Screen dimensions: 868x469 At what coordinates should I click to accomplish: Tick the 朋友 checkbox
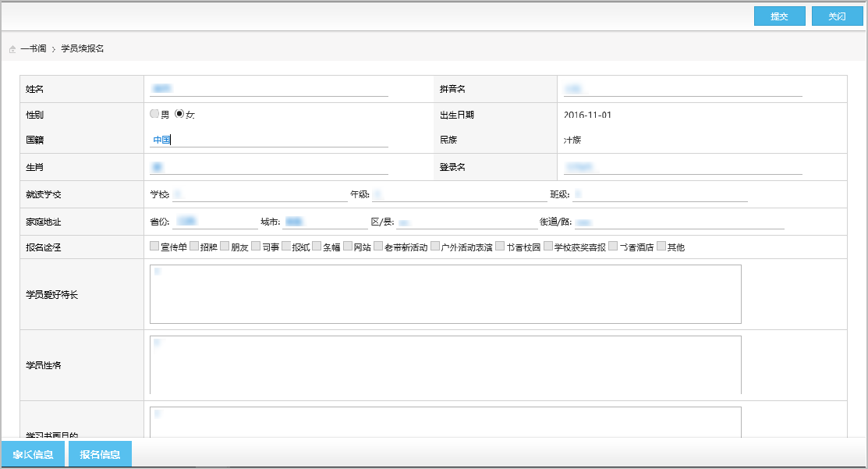point(225,247)
